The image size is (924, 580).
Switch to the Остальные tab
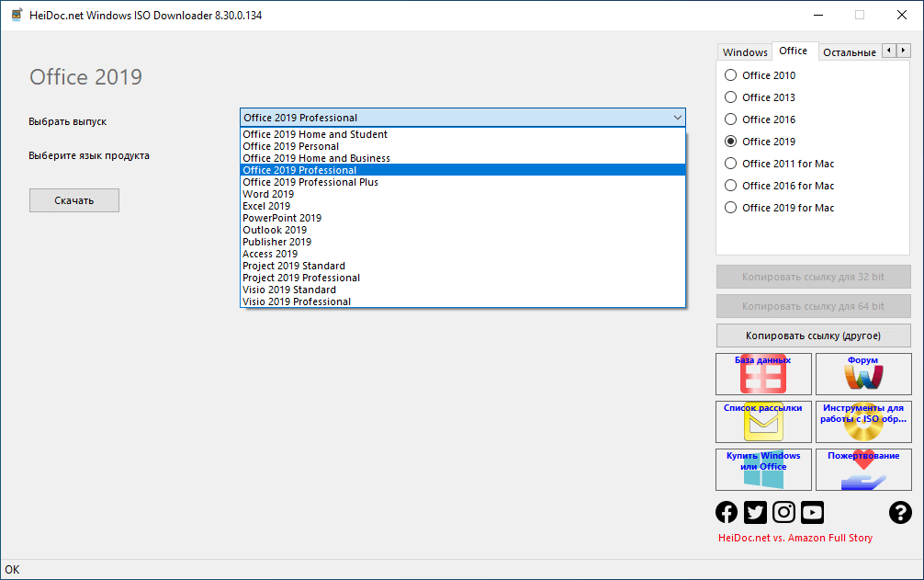[x=850, y=51]
